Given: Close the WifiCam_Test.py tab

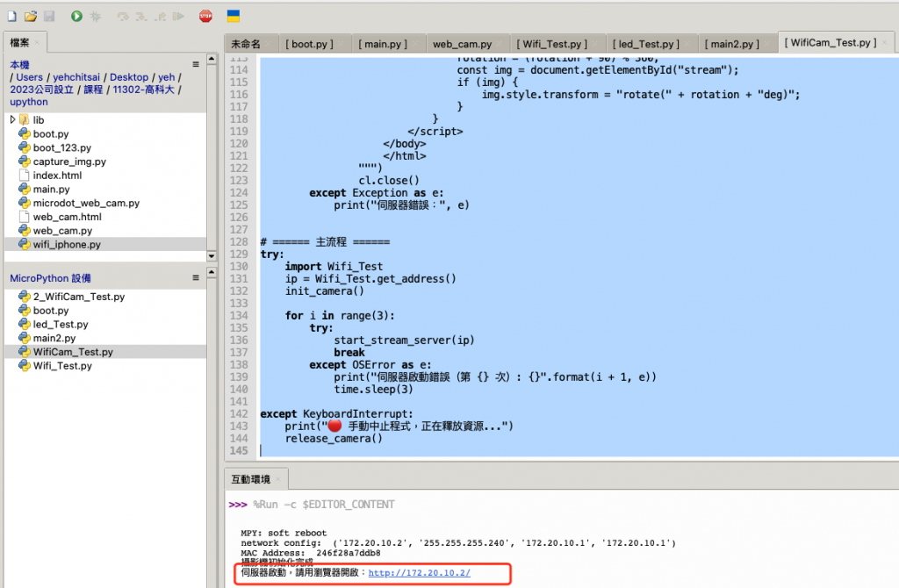Looking at the screenshot, I should (x=885, y=43).
